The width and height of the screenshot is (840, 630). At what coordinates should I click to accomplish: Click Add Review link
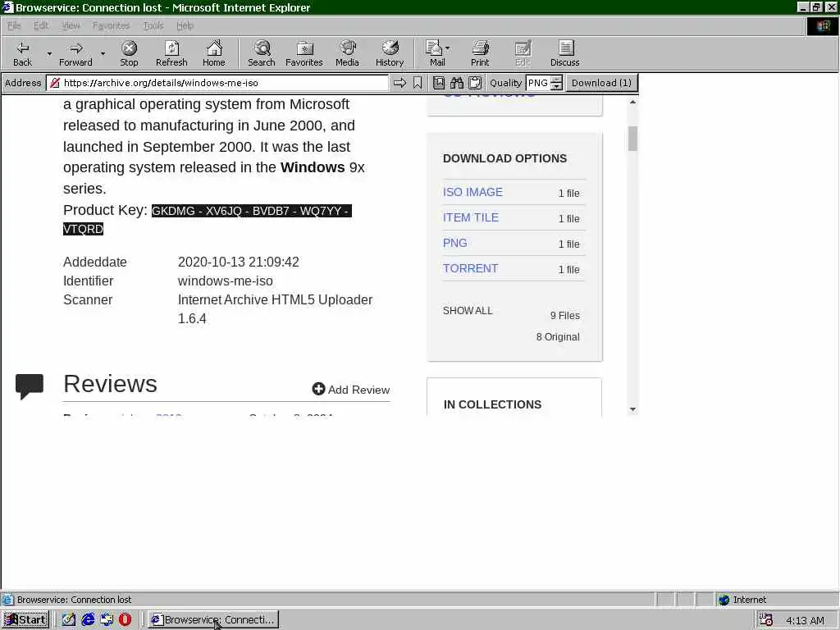point(358,390)
